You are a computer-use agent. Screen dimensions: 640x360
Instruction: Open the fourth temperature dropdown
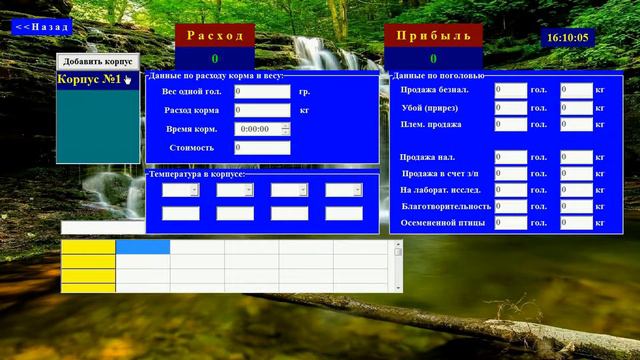click(x=358, y=190)
